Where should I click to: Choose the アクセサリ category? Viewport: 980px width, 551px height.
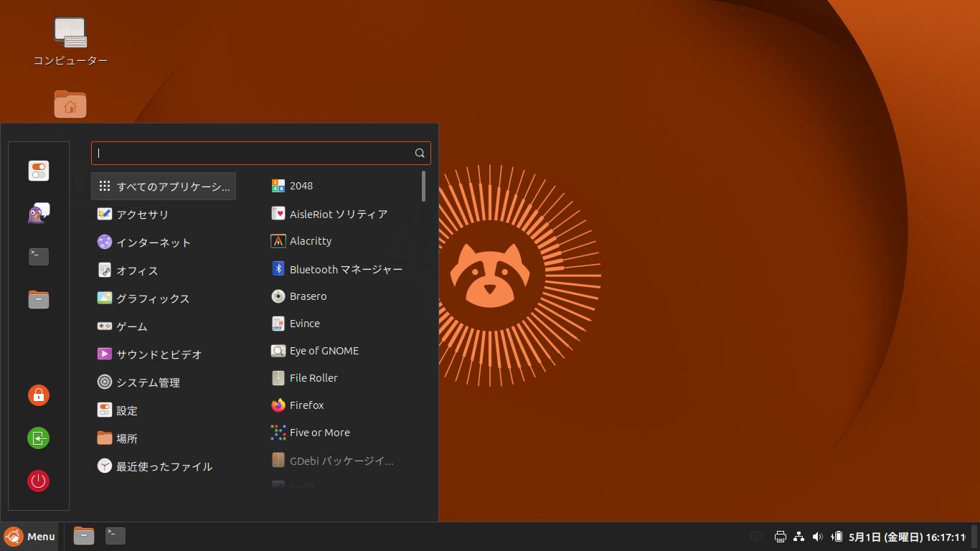click(x=164, y=214)
